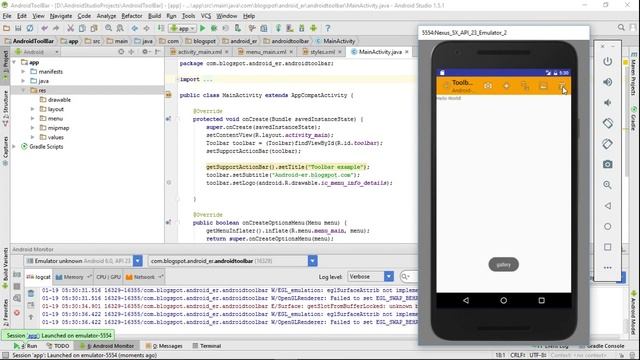Select the logcat tab in Android Monitor
Image resolution: width=640 pixels, height=360 pixels.
point(38,277)
